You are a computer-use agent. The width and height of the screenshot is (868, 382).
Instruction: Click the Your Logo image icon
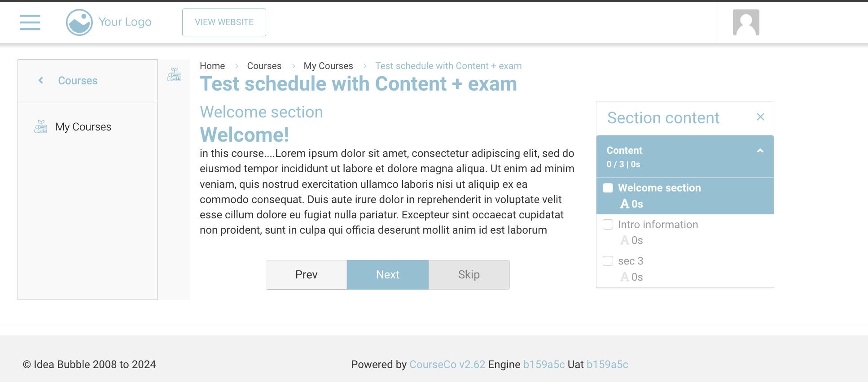79,22
